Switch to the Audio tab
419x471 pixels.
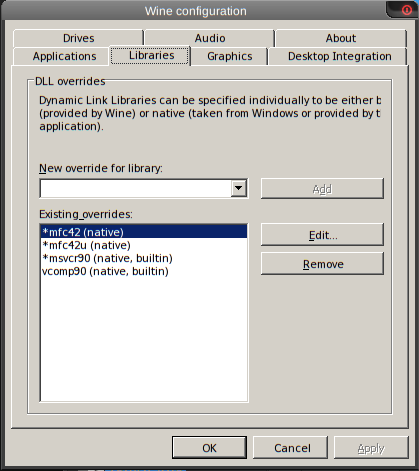tap(210, 38)
